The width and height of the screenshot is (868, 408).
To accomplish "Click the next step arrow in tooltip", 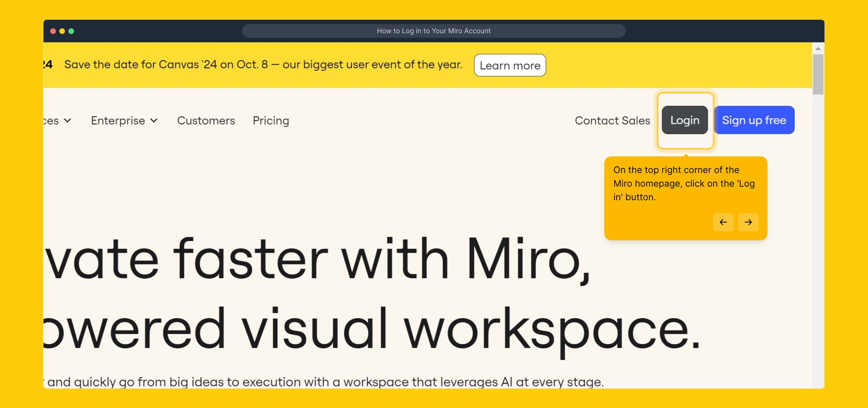I will pos(748,222).
